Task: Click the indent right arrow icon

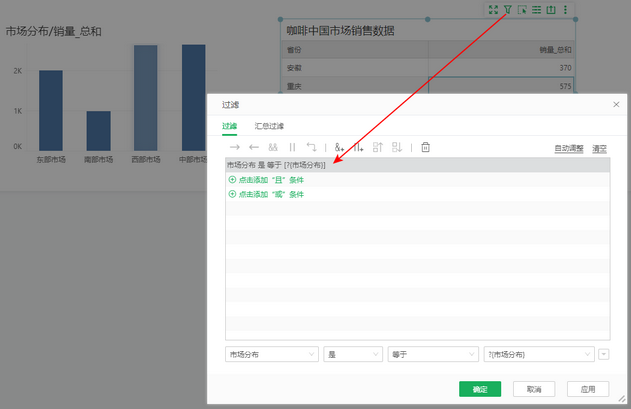Action: coord(235,147)
